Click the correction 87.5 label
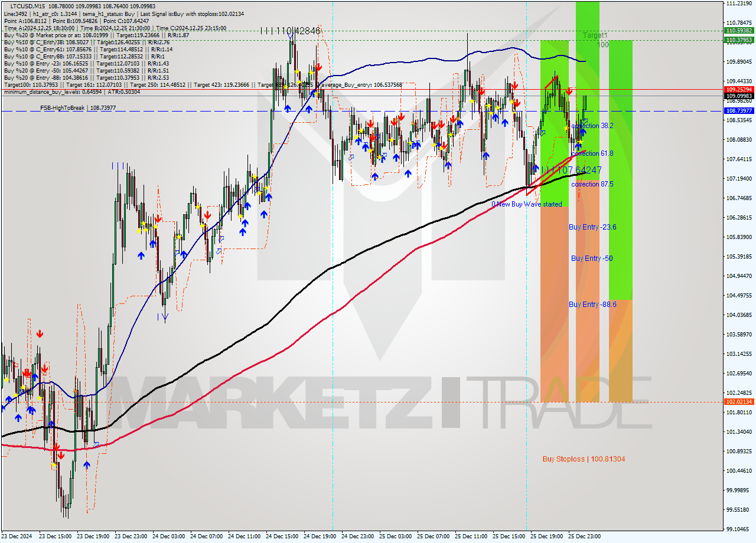Viewport: 756px width, 543px height. pyautogui.click(x=592, y=184)
